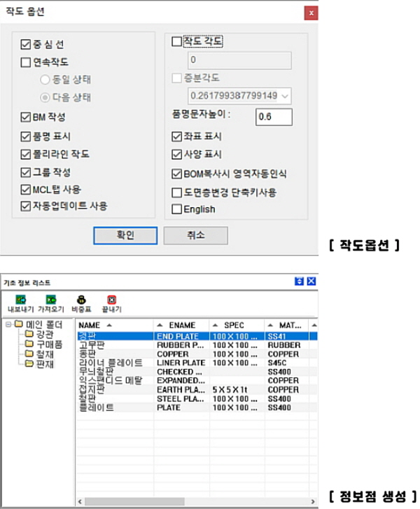Image resolution: width=420 pixels, height=509 pixels.
Task: Sort by the NAME column header
Action: [x=114, y=325]
